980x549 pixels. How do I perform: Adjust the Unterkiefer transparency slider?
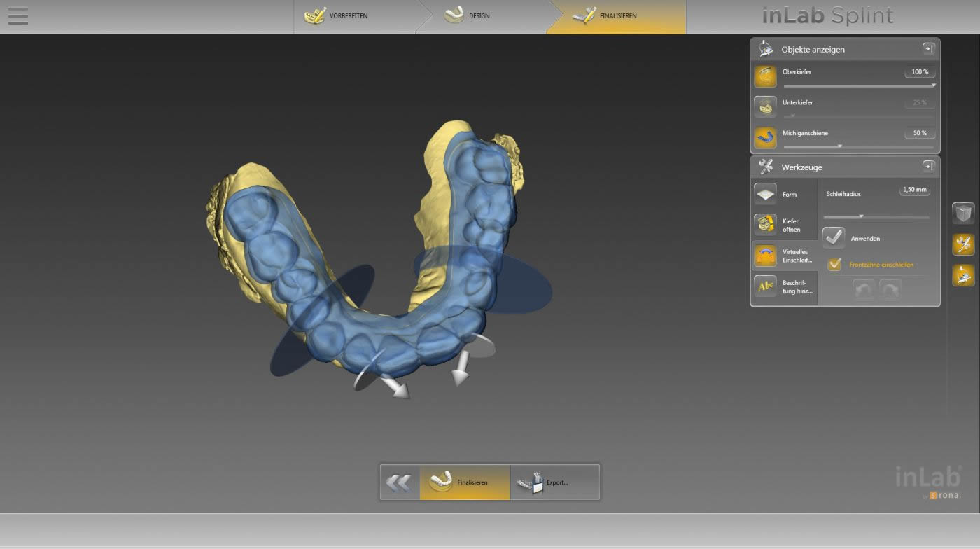[860, 116]
